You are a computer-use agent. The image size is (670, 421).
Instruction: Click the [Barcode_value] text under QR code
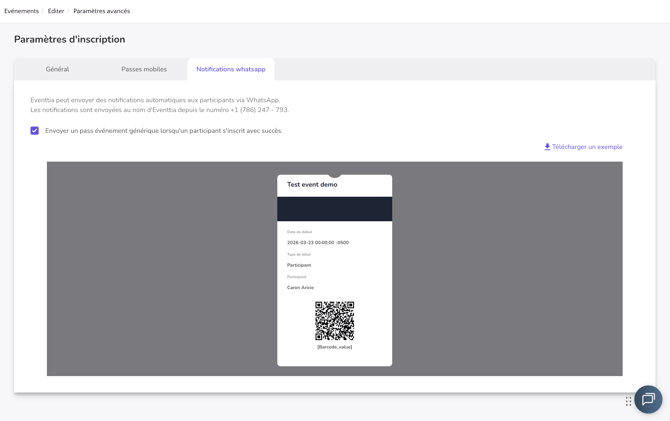tap(334, 347)
